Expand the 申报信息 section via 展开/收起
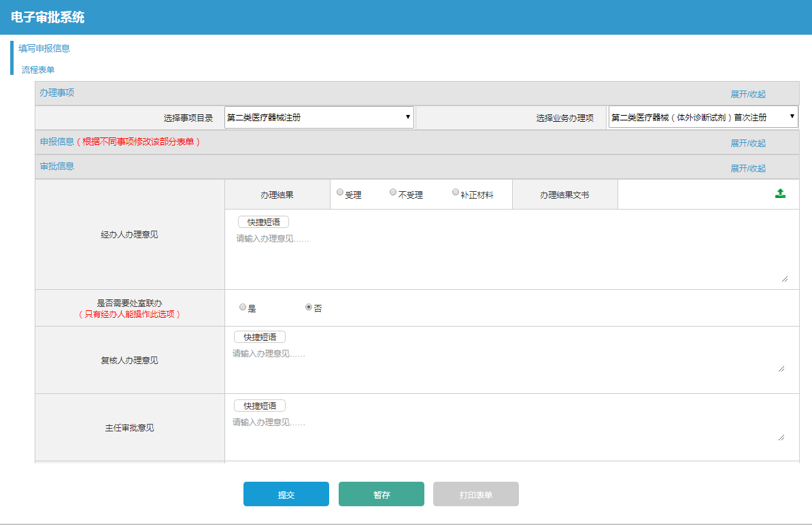This screenshot has height=528, width=812. coord(747,143)
